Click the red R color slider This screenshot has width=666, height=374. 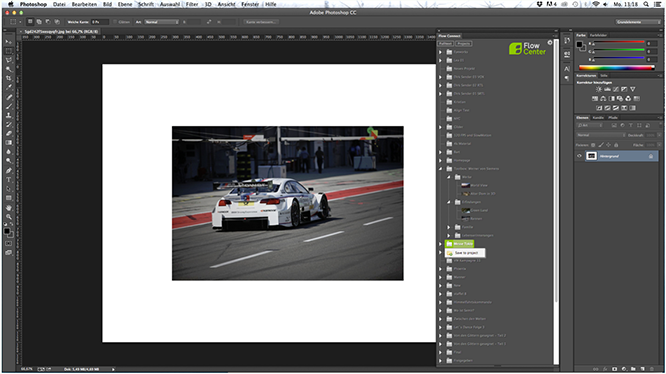click(618, 43)
